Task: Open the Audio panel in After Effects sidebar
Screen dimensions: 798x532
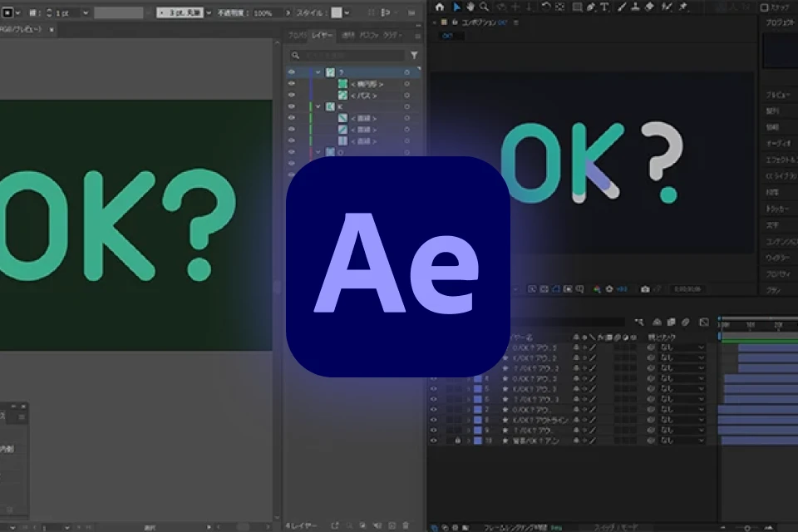Action: coord(779,144)
